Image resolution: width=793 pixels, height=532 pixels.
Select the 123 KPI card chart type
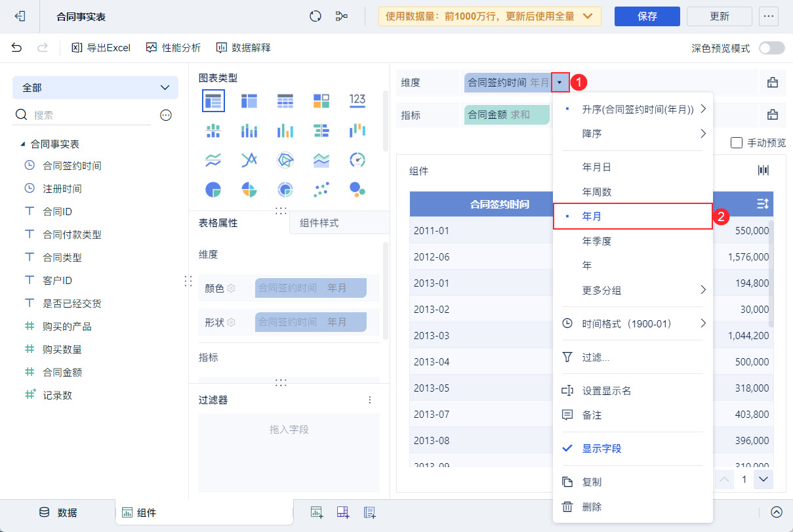click(x=357, y=100)
